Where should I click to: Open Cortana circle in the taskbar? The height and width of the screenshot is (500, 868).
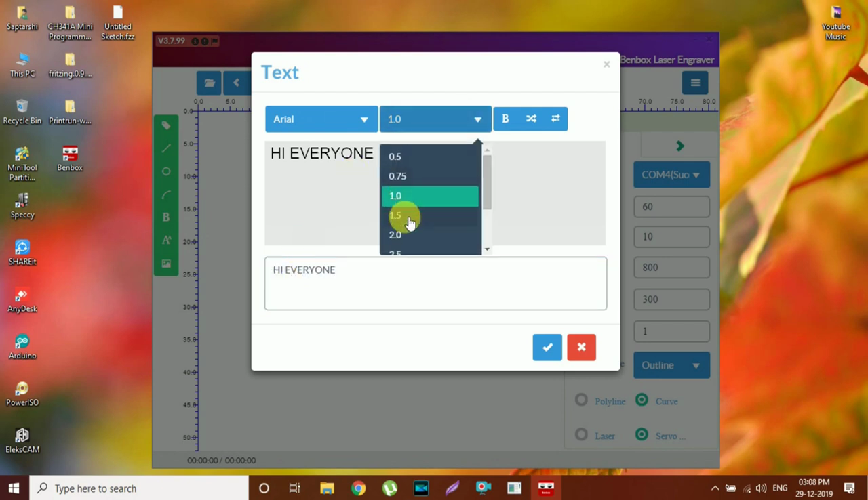coord(264,488)
